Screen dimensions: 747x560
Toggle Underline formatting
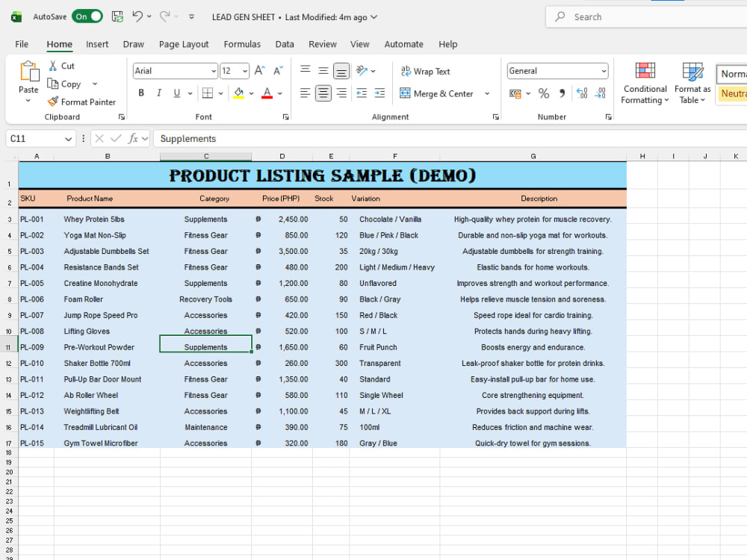(177, 93)
